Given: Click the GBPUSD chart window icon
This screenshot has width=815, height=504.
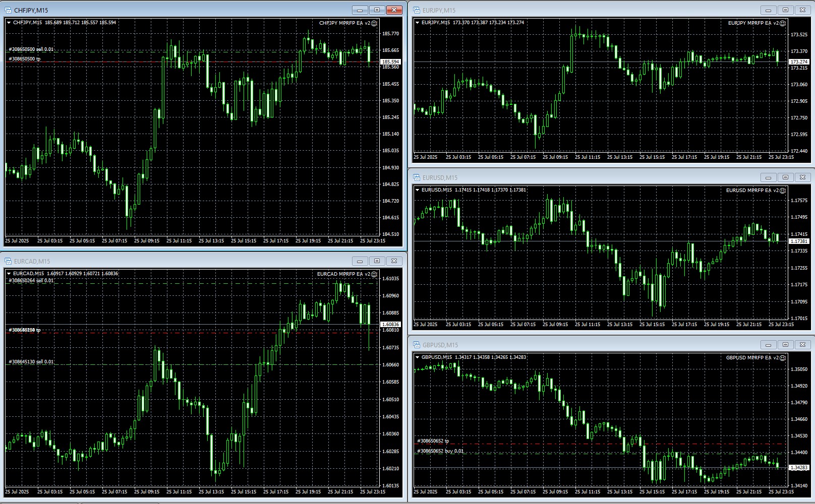Looking at the screenshot, I should (x=417, y=345).
